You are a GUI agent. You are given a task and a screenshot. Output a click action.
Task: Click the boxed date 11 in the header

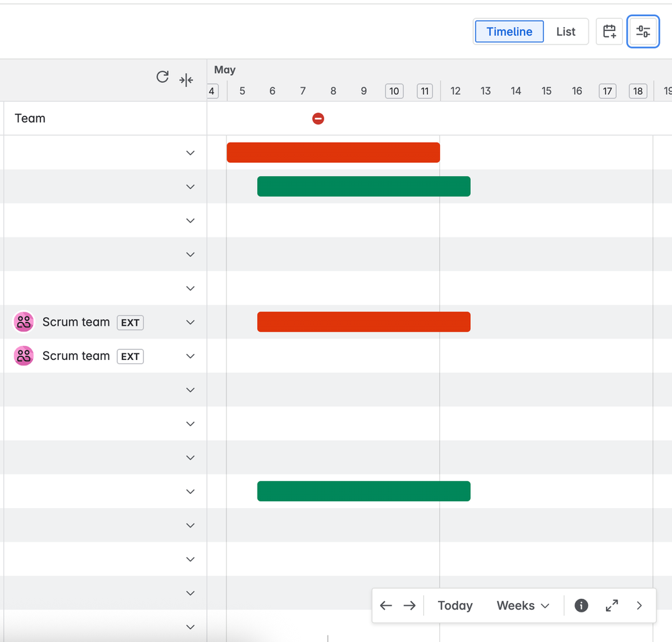[x=424, y=91]
